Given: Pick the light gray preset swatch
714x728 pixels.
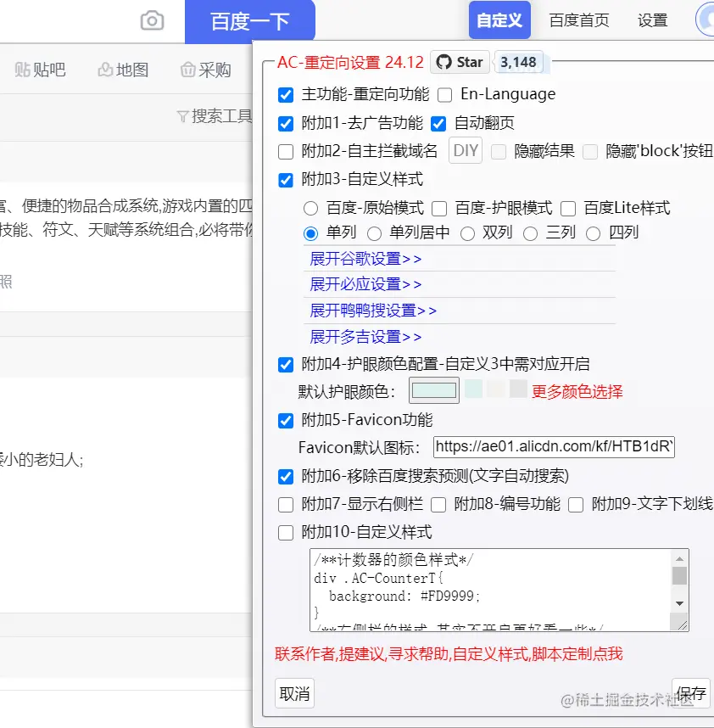Looking at the screenshot, I should pyautogui.click(x=518, y=389).
